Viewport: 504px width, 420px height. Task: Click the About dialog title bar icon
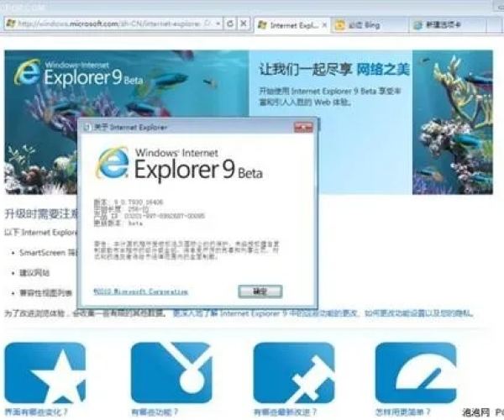(x=87, y=128)
